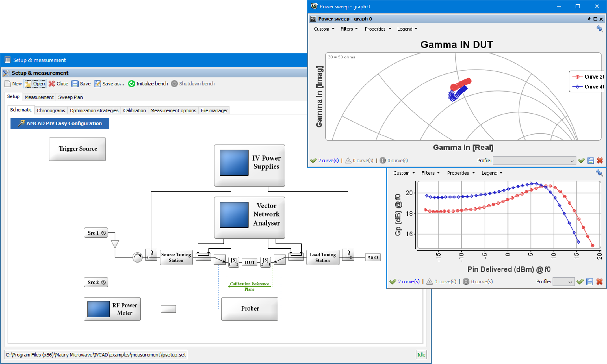
Task: Click the Prober block
Action: 250,309
